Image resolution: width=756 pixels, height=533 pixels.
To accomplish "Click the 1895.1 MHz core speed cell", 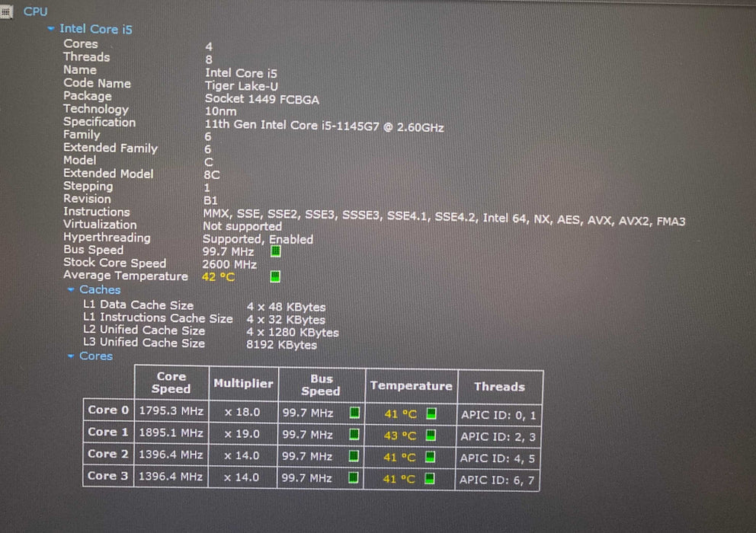I will [x=171, y=432].
